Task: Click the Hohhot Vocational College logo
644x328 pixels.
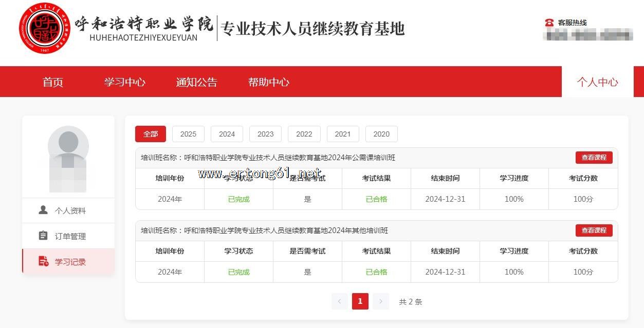Action: pos(45,28)
